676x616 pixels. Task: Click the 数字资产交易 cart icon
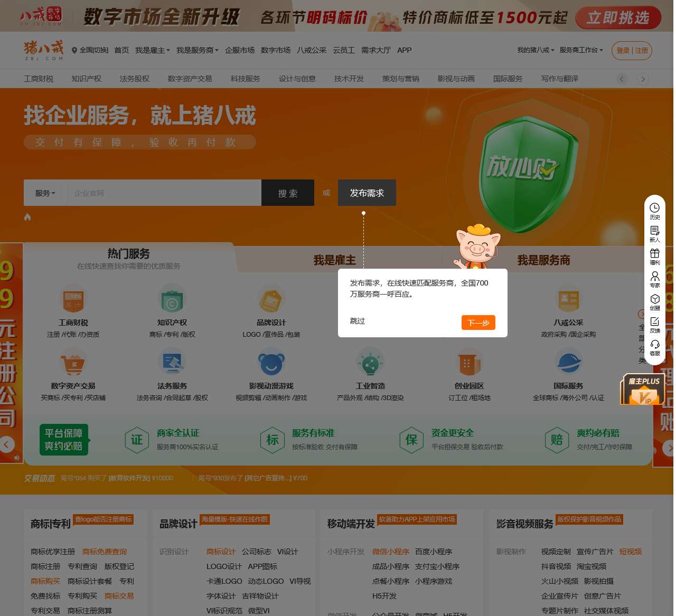[x=73, y=362]
